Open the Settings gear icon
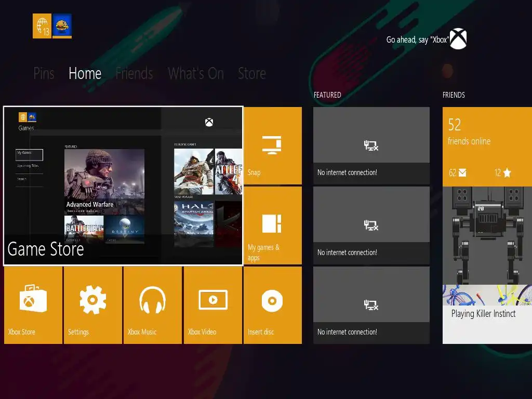Image resolution: width=532 pixels, height=399 pixels. pyautogui.click(x=92, y=300)
